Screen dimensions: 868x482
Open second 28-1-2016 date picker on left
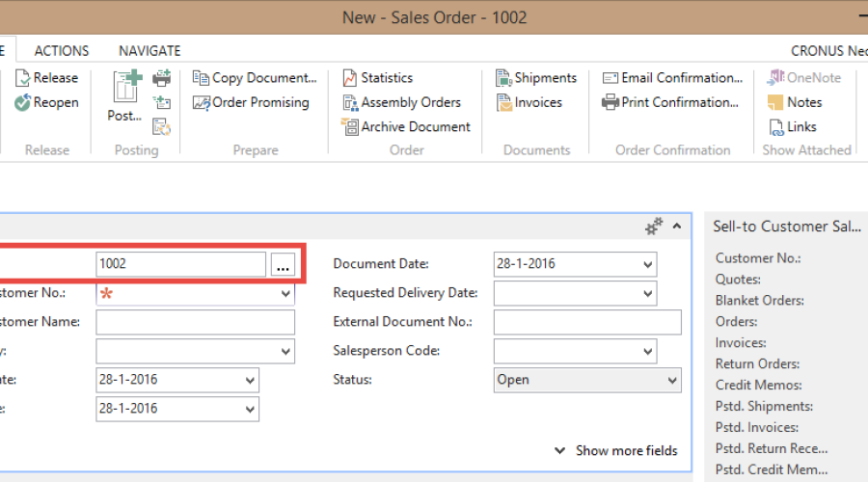[250, 409]
